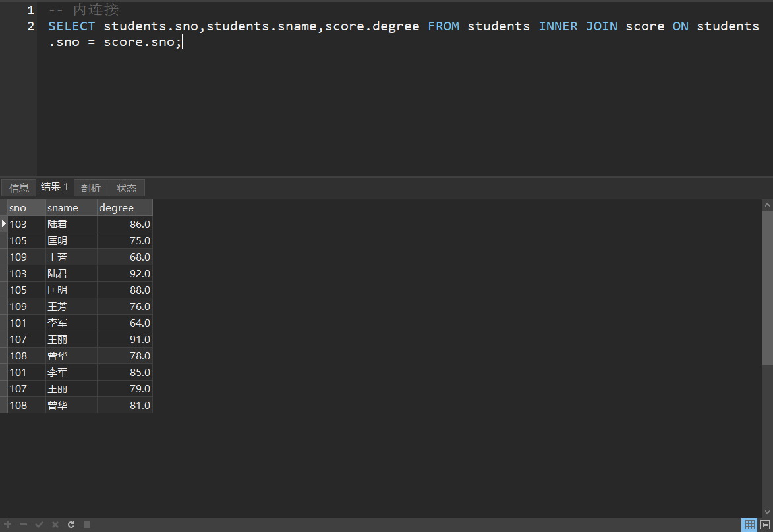Select the degree cell 78.0
This screenshot has height=532, width=773.
point(125,356)
